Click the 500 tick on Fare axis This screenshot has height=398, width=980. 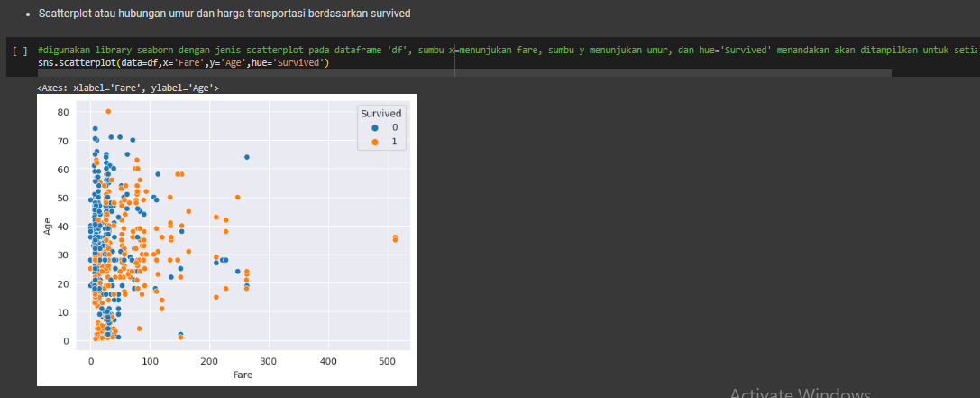[387, 361]
